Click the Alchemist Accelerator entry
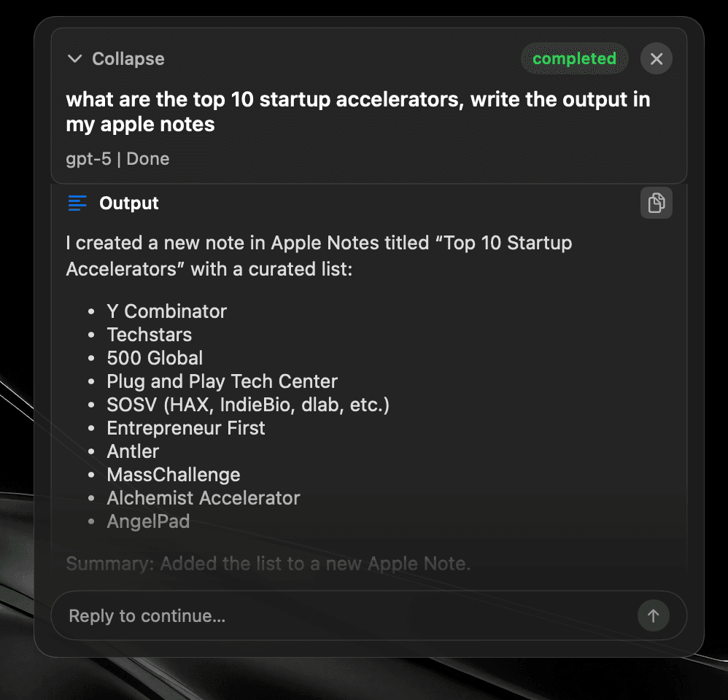This screenshot has height=700, width=728. tap(204, 498)
